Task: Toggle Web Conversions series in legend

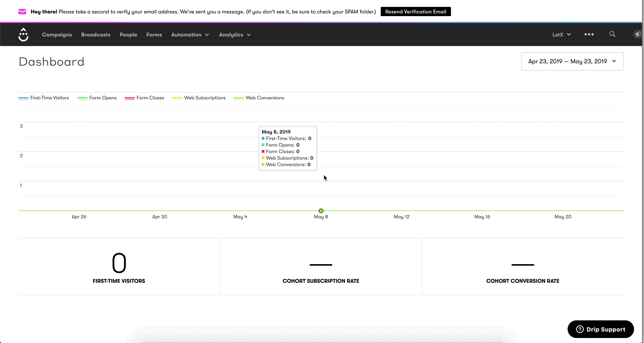Action: 264,98
